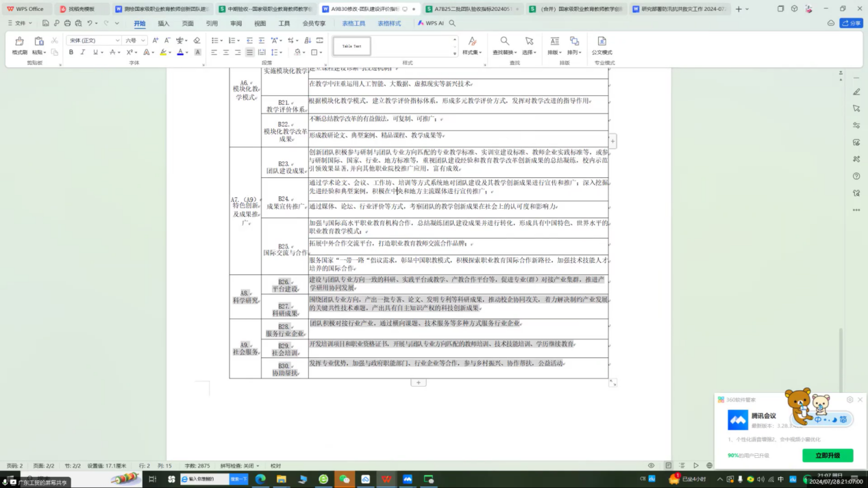Viewport: 868px width, 488px height.
Task: Toggle italic formatting
Action: [83, 52]
